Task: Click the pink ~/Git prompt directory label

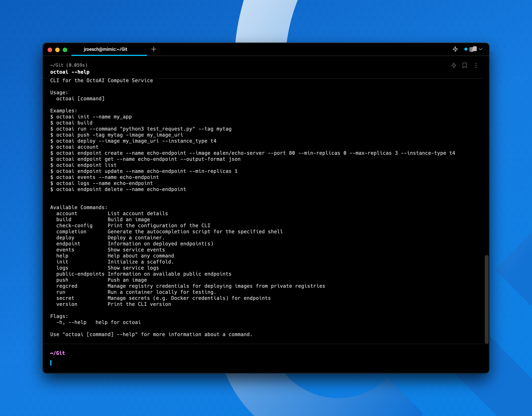Action: coord(57,353)
